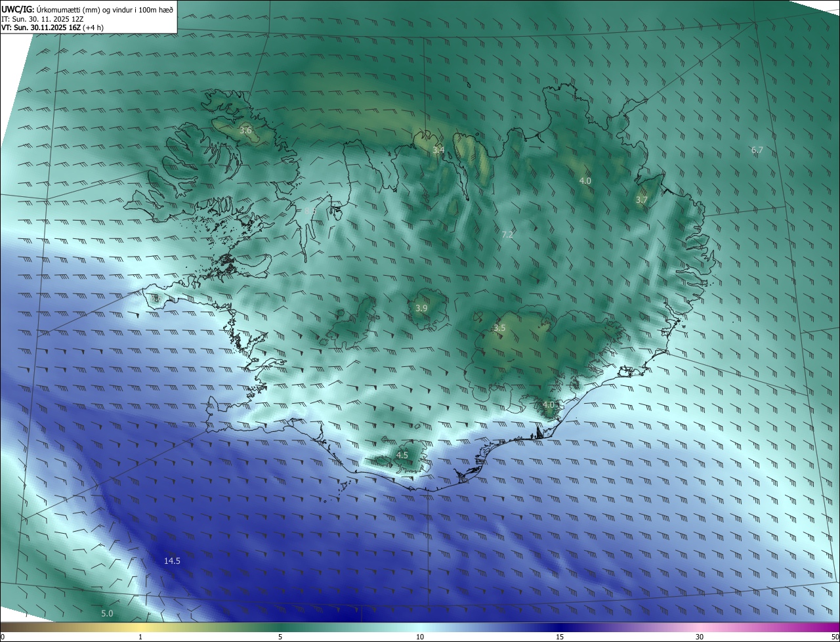Select the 'IT: Sun. 30. 11. 2025 12Z' line
Viewport: 840px width, 642px height.
click(x=42, y=19)
